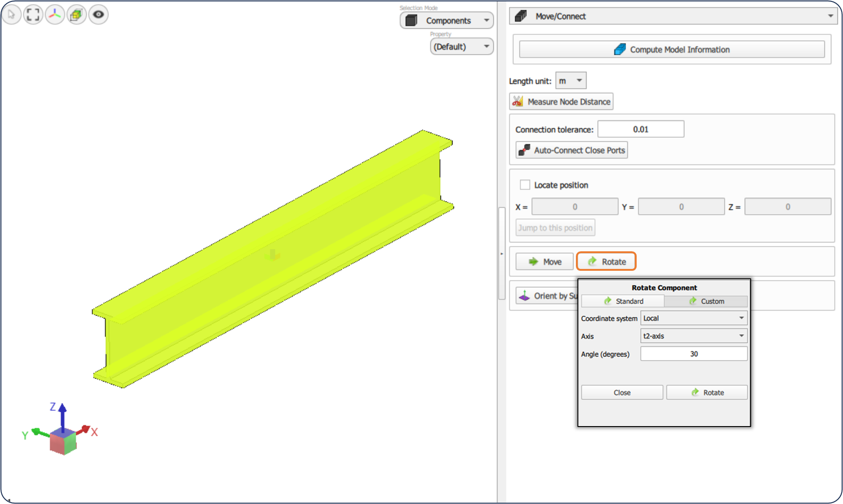843x504 pixels.
Task: Toggle the coordinate axes display icon
Action: 55,15
